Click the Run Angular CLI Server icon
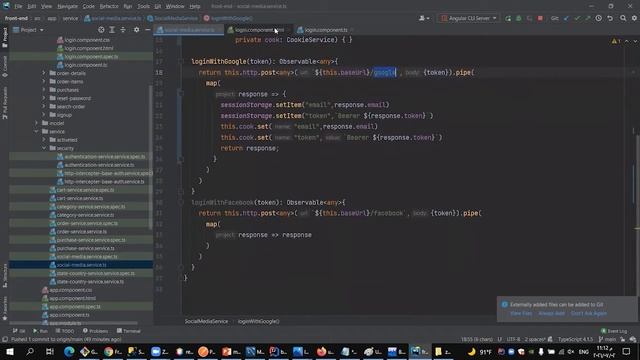This screenshot has height=360, width=640. point(508,18)
